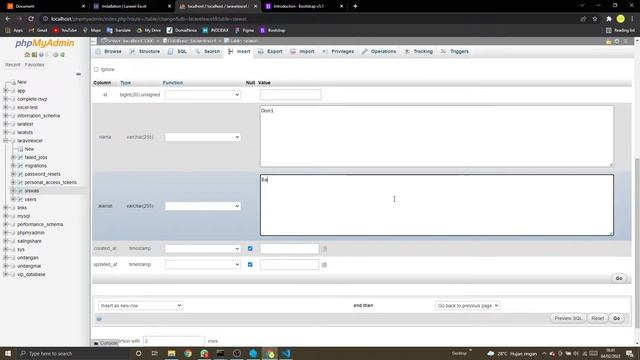Click the Reset button

(x=598, y=318)
